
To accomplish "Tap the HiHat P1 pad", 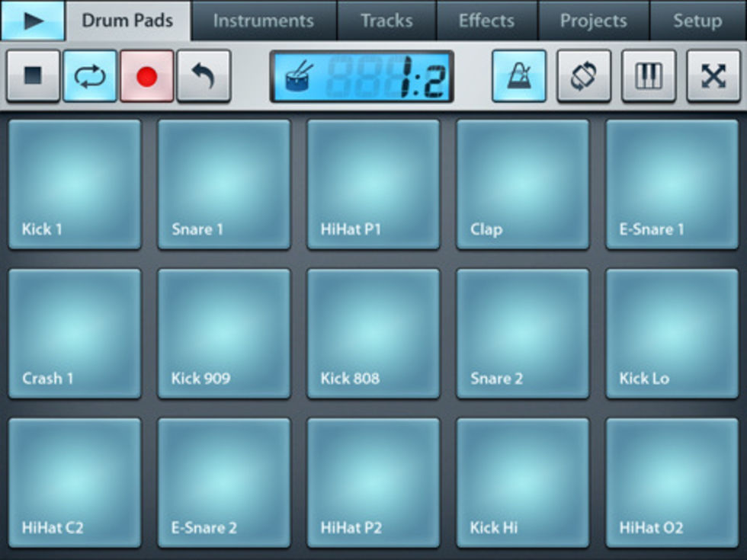I will (373, 184).
